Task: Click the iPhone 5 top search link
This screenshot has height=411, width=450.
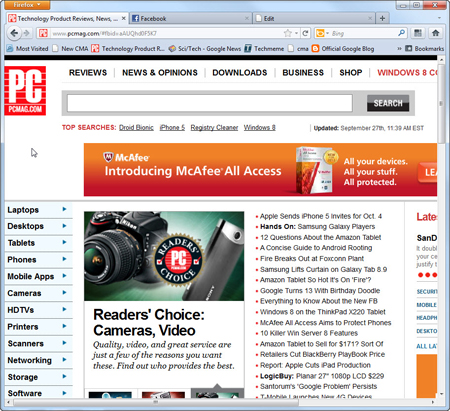Action: tap(172, 128)
